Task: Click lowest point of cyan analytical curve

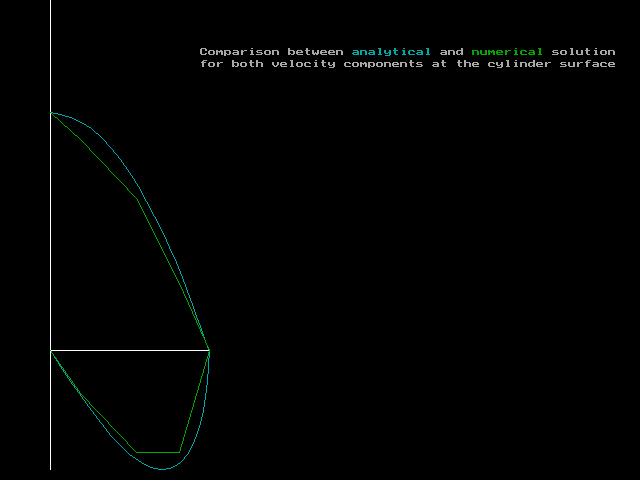Action: pyautogui.click(x=162, y=468)
